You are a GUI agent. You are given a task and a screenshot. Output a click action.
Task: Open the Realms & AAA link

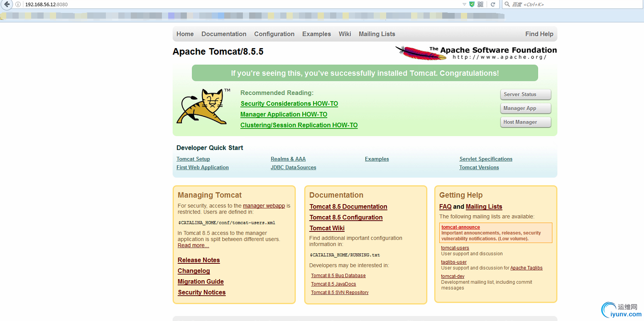[288, 159]
